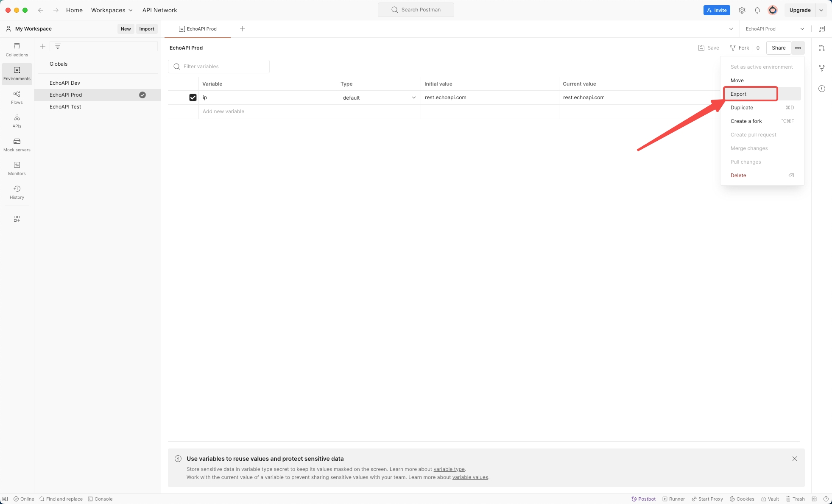Click the Invite button
The width and height of the screenshot is (832, 504).
[717, 10]
